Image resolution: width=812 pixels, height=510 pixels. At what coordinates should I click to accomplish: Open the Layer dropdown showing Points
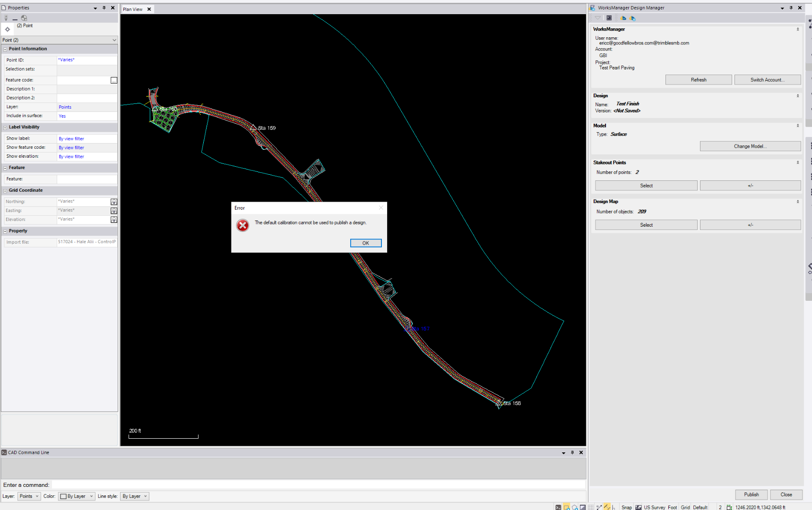[x=29, y=496]
